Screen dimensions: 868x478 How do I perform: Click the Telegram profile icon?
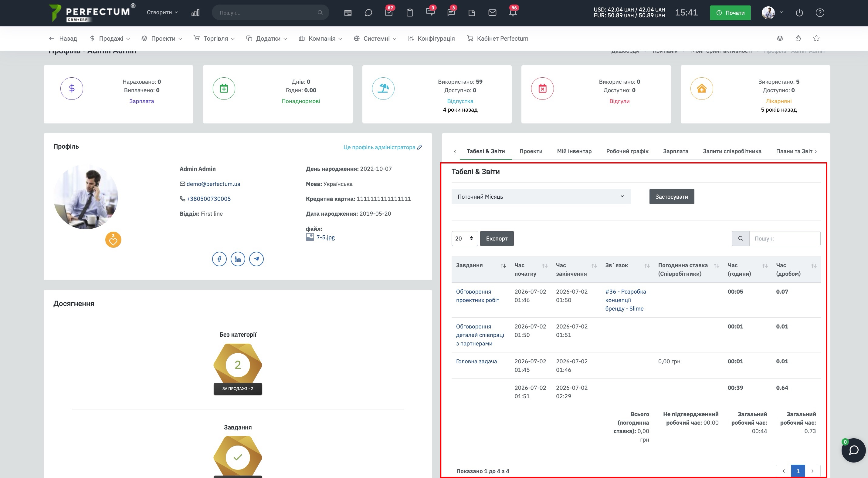256,259
